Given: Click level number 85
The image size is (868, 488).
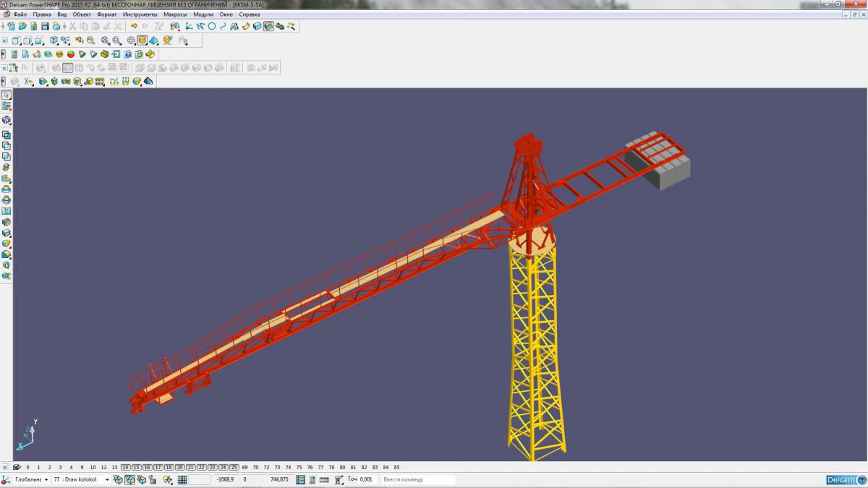Looking at the screenshot, I should point(396,467).
